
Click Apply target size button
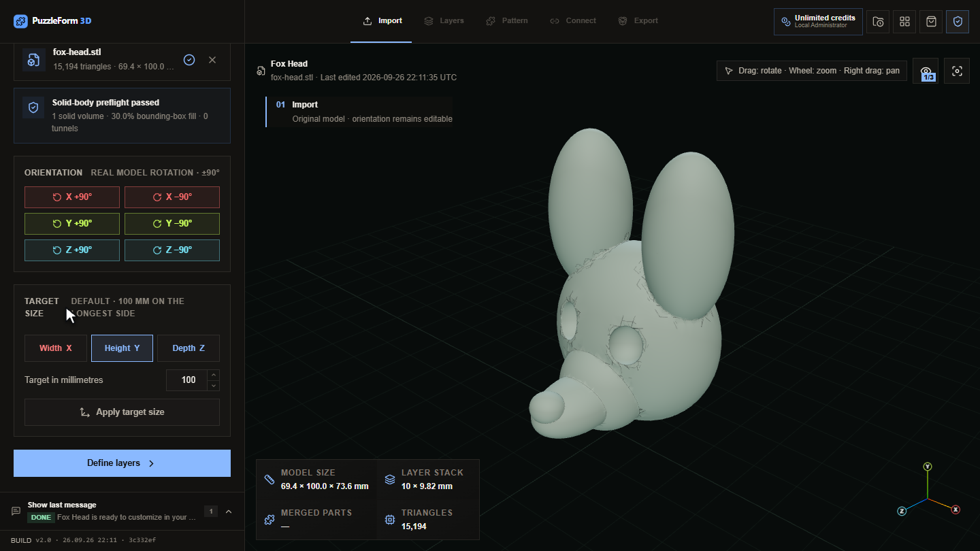point(122,412)
